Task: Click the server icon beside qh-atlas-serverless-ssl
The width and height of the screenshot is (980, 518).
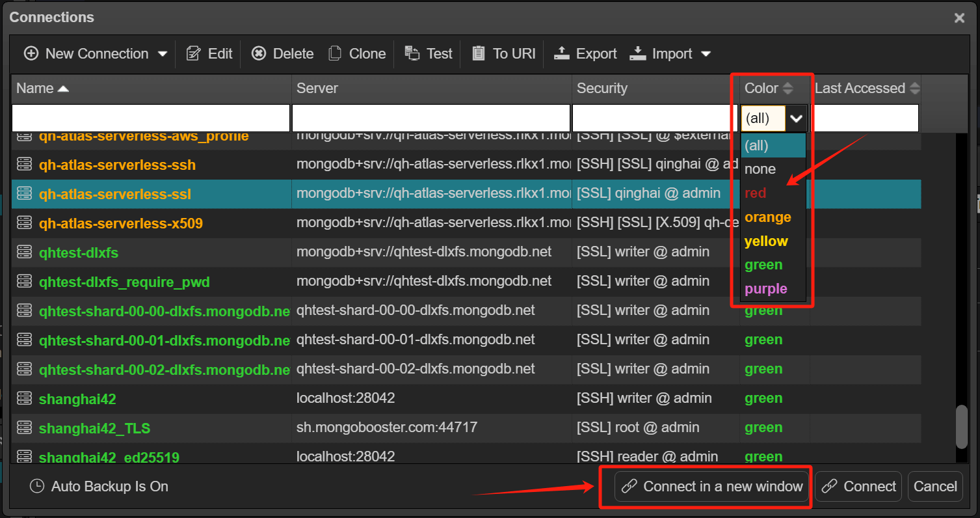Action: 24,194
